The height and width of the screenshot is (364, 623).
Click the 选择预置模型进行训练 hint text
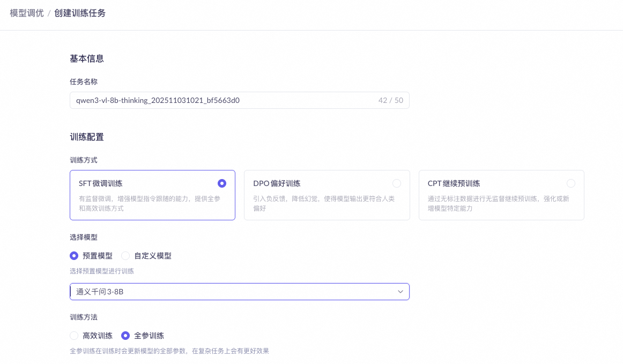click(x=102, y=271)
